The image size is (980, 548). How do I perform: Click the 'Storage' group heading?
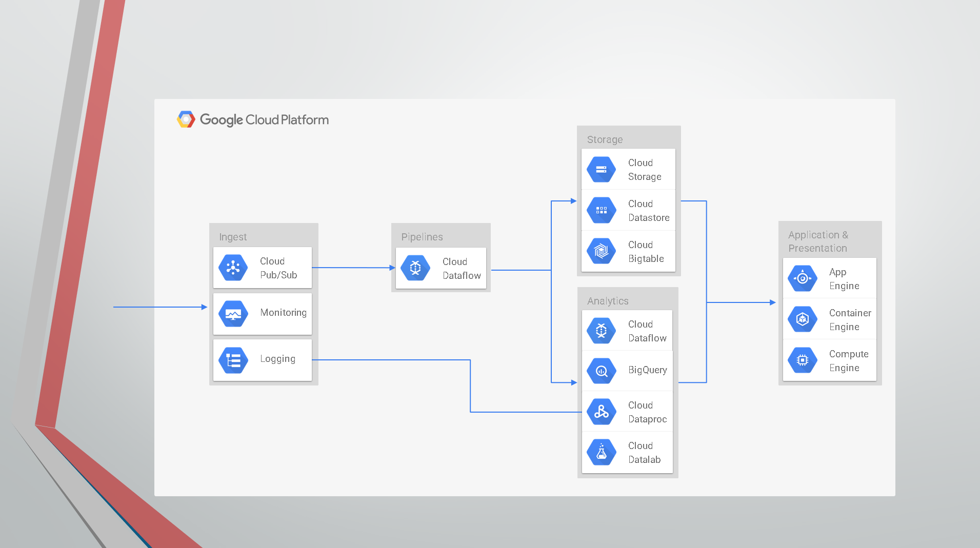pos(605,139)
